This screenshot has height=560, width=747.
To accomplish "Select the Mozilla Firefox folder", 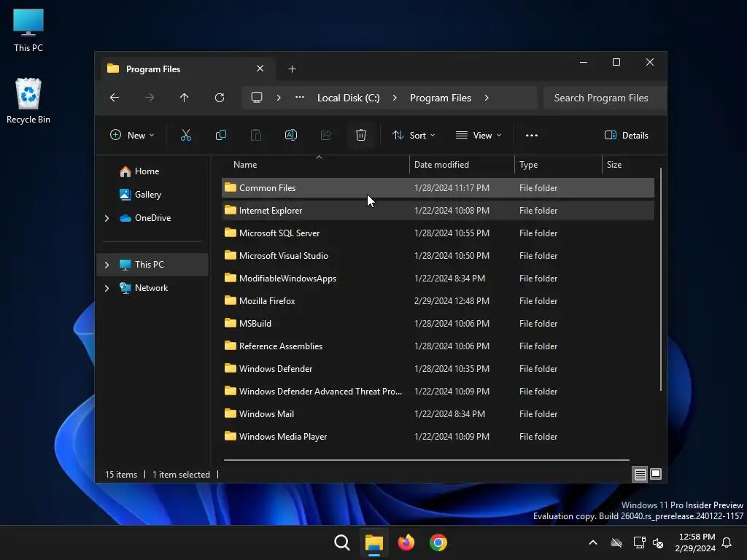I will (438, 301).
